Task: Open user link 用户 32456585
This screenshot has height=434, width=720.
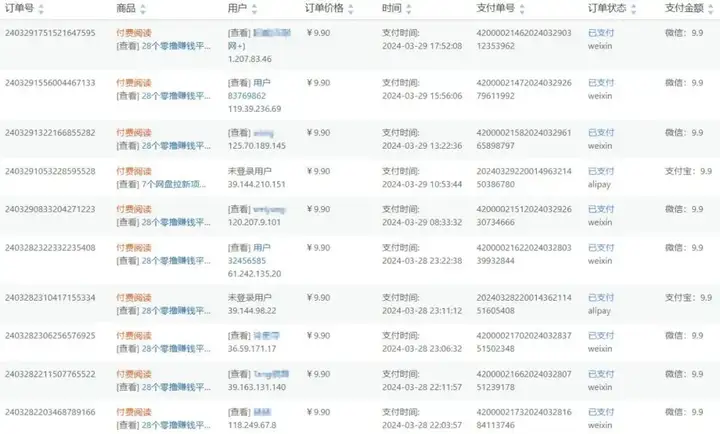Action: pos(250,254)
